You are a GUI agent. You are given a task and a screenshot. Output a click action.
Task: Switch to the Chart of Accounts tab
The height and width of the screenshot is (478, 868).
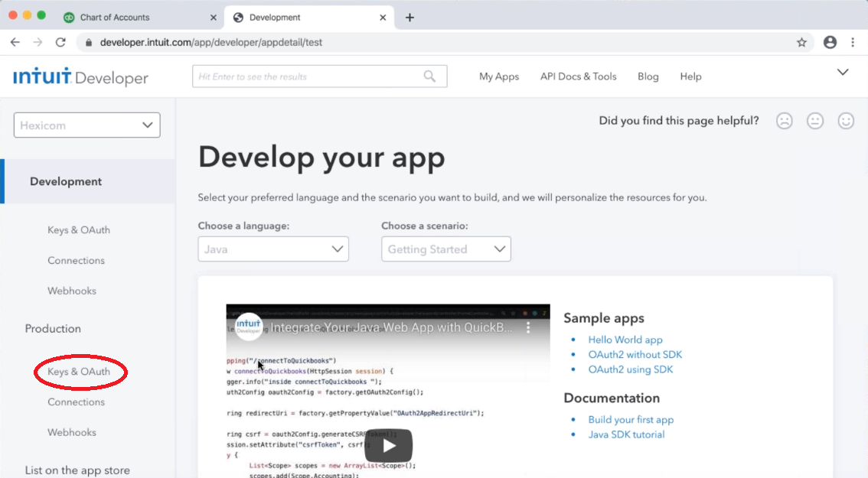click(x=115, y=17)
